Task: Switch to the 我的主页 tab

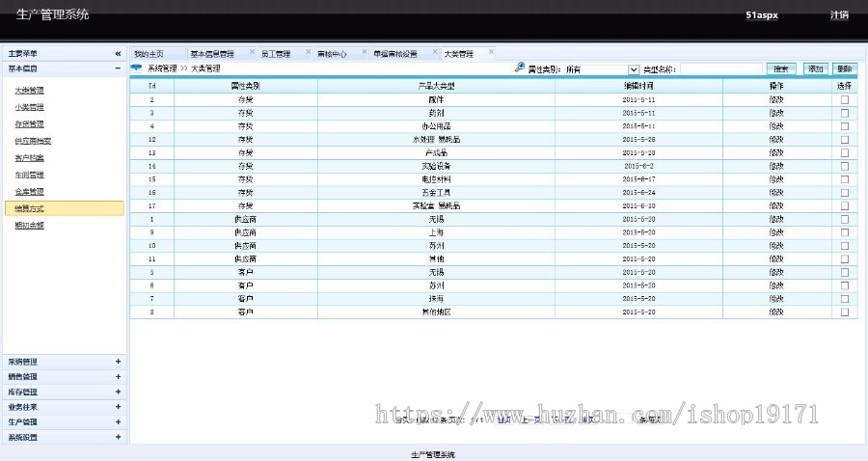Action: click(x=149, y=54)
